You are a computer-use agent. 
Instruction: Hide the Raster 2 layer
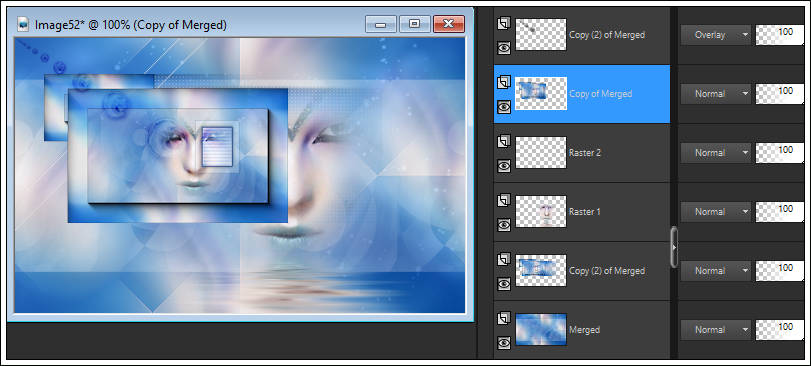click(x=504, y=165)
